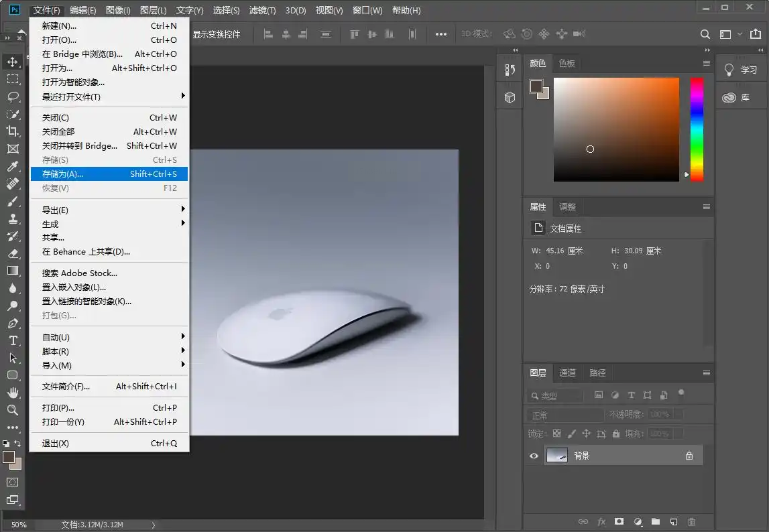The image size is (769, 532).
Task: Click the 库 panel button
Action: tap(737, 98)
